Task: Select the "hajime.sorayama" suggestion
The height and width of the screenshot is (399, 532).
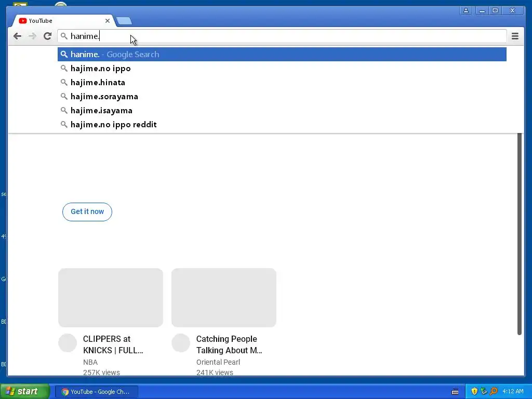Action: [282, 97]
